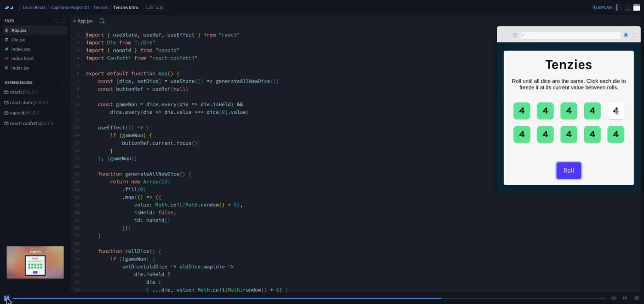The image size is (644, 304).
Task: Click the second die in bottom row
Action: click(545, 134)
